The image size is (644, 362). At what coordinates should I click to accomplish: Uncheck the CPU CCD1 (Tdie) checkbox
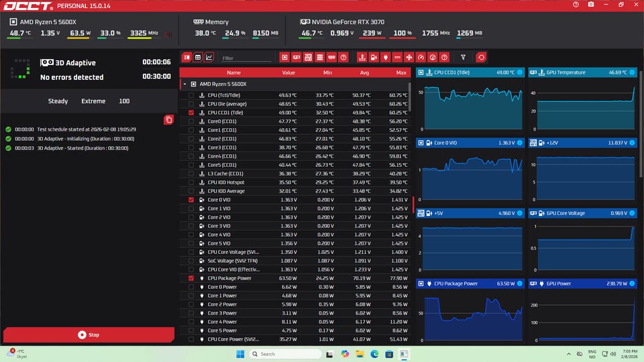(x=191, y=113)
